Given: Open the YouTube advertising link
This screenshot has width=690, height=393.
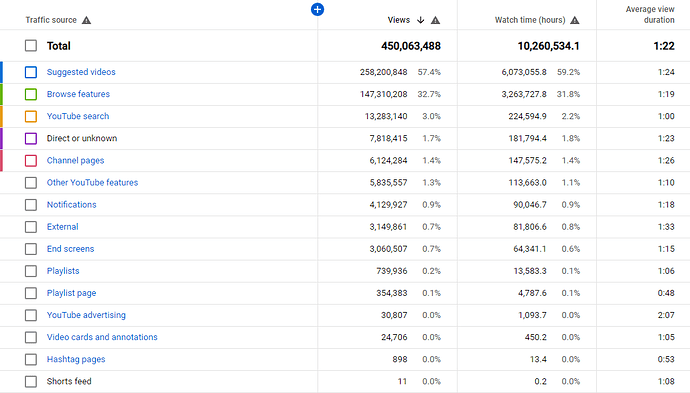Looking at the screenshot, I should point(86,315).
